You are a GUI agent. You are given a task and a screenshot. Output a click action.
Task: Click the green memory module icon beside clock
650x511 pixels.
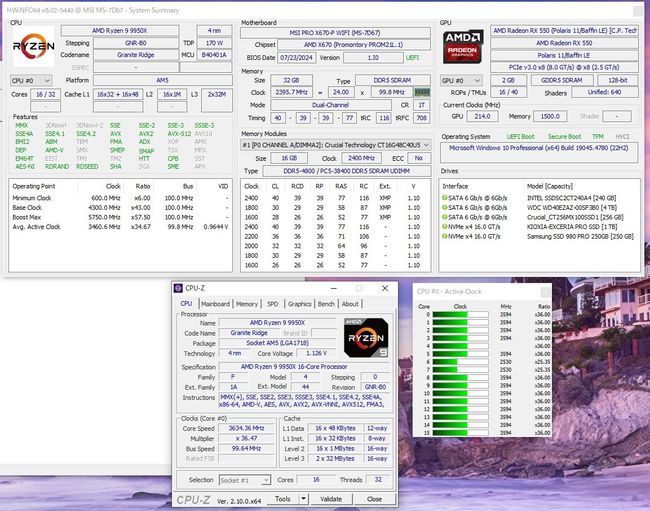coord(422,92)
